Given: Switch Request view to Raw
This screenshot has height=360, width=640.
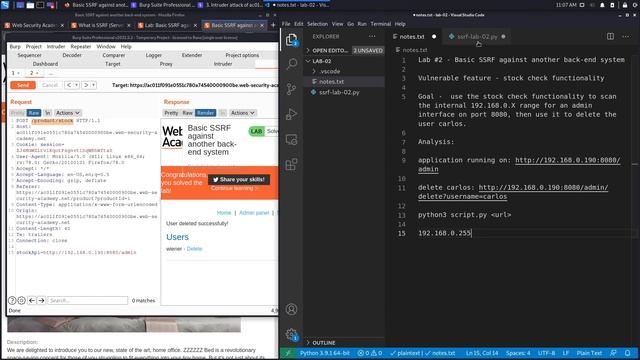Looking at the screenshot, I should tap(34, 113).
